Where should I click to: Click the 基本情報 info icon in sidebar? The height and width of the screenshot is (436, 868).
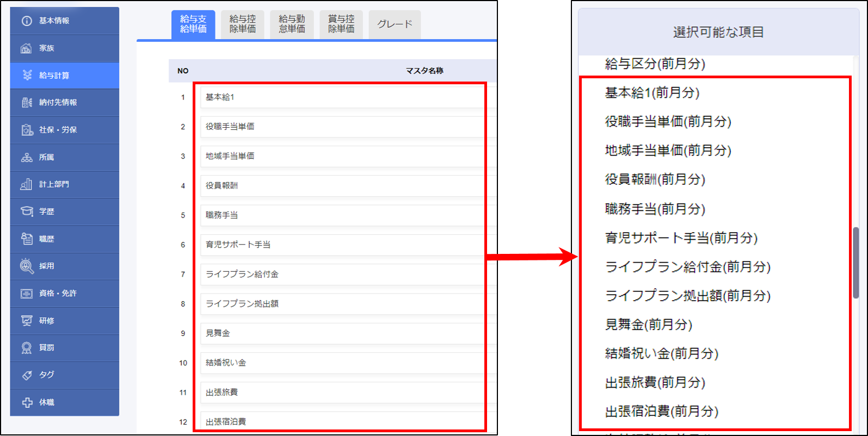(x=26, y=21)
